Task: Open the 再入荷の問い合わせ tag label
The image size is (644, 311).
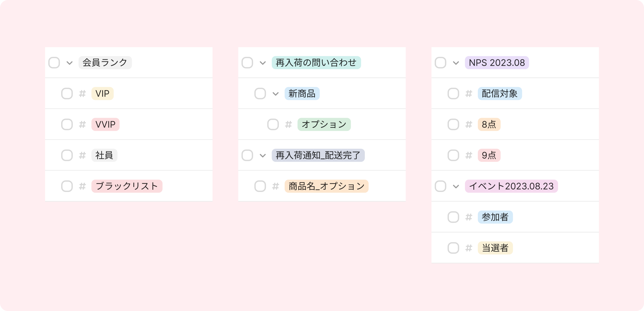Action: point(316,63)
